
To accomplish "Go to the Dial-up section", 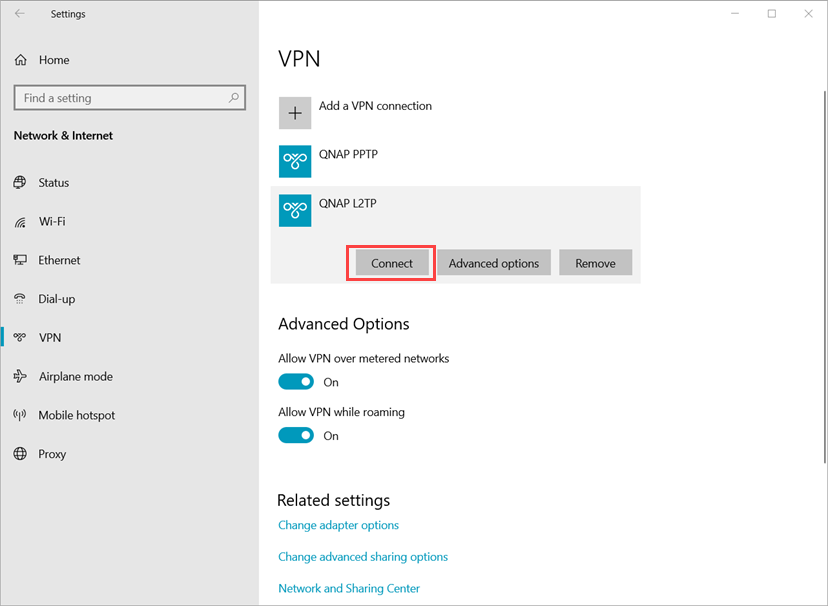I will pyautogui.click(x=57, y=299).
